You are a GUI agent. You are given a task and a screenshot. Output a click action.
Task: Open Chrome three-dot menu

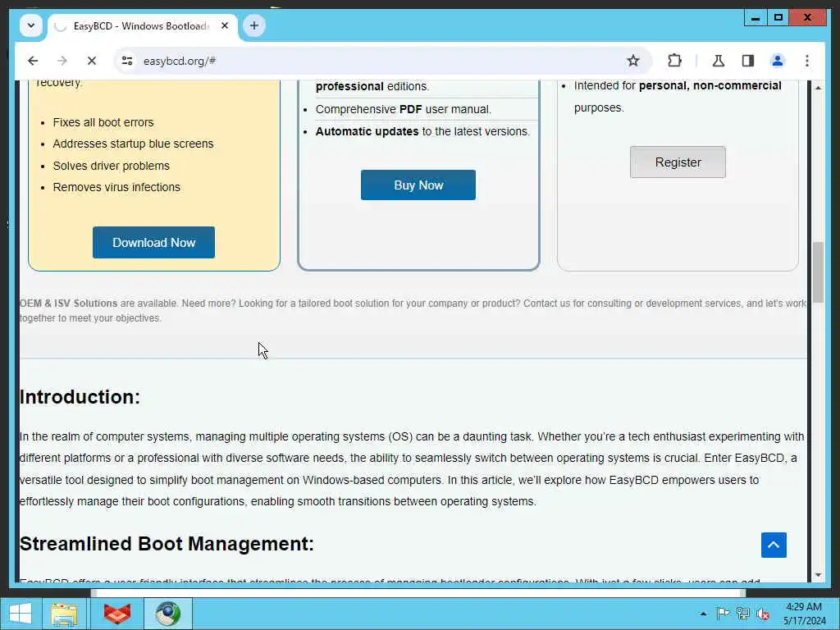coord(807,61)
